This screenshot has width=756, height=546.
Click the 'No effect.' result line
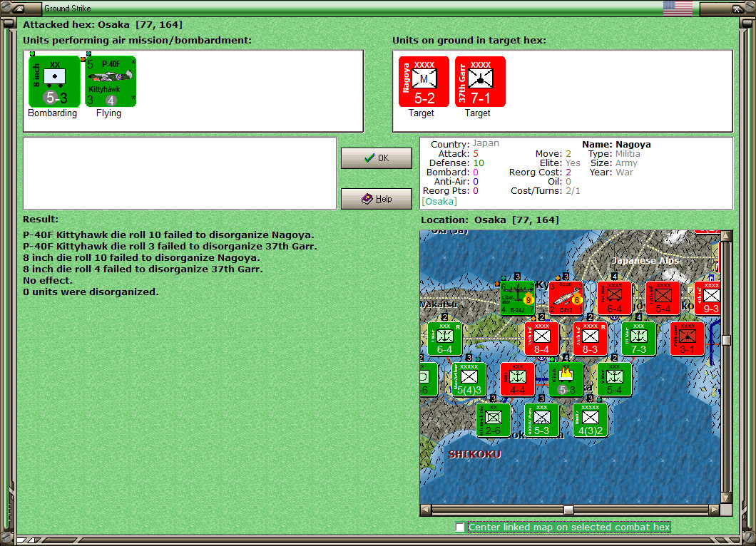pyautogui.click(x=48, y=280)
